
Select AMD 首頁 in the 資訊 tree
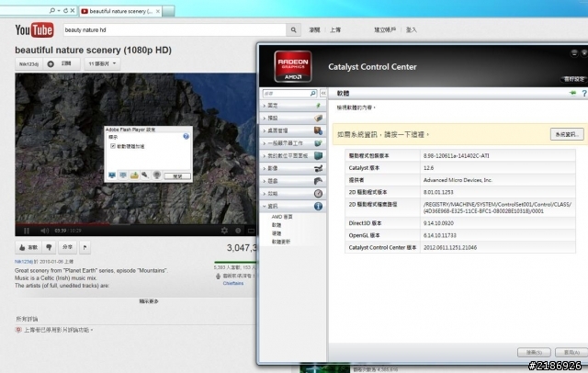pos(282,217)
